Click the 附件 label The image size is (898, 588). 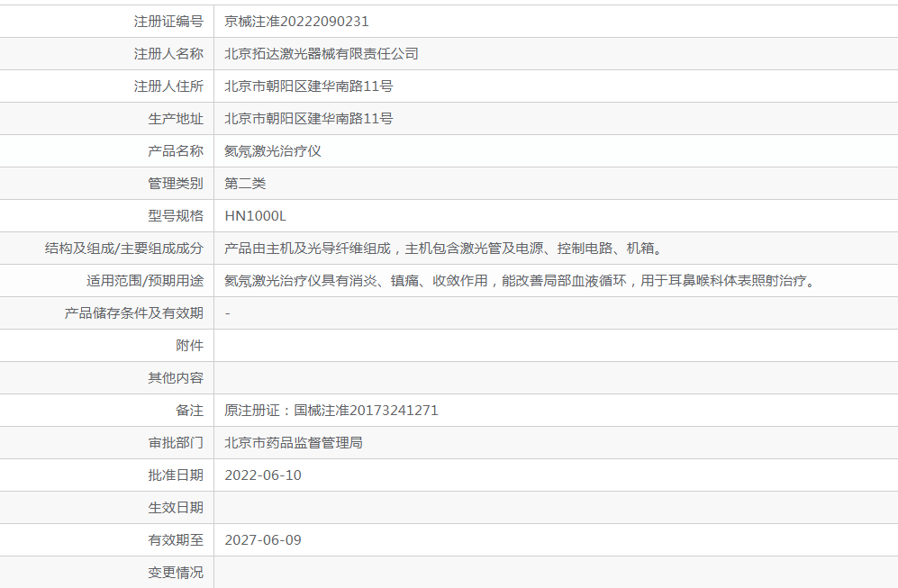pyautogui.click(x=189, y=345)
